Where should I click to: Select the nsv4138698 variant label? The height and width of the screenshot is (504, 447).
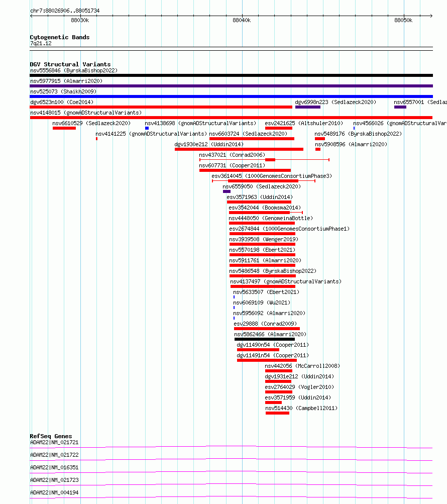[x=200, y=124]
